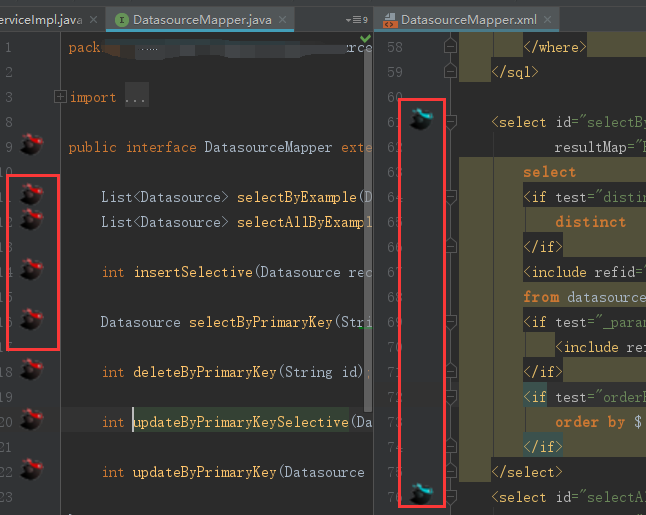Viewport: 646px width, 515px height.
Task: Click 'resultMap' attribute in XML
Action: tap(590, 147)
